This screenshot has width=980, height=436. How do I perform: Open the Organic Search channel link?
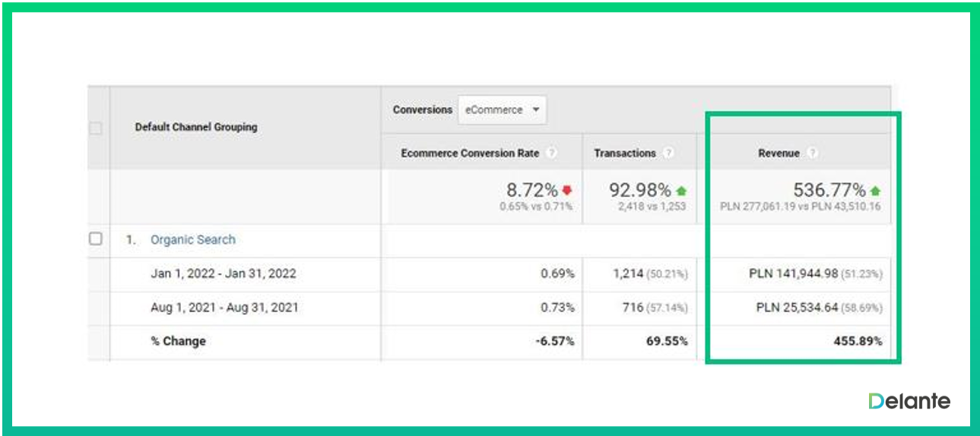[x=193, y=240]
